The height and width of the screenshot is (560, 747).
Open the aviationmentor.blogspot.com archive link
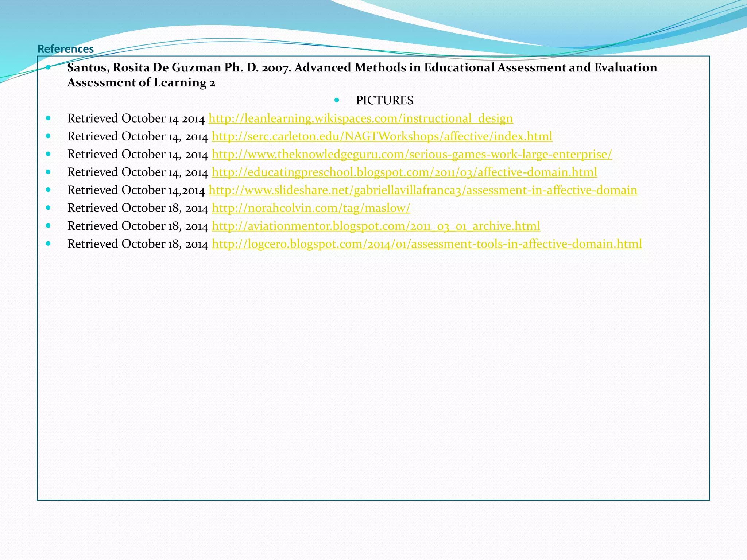[376, 226]
